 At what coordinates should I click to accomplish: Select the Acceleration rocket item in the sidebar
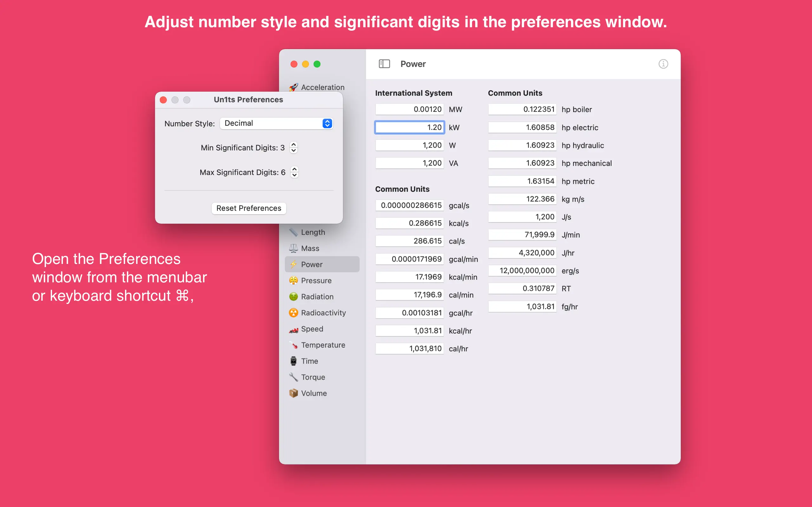click(x=322, y=87)
